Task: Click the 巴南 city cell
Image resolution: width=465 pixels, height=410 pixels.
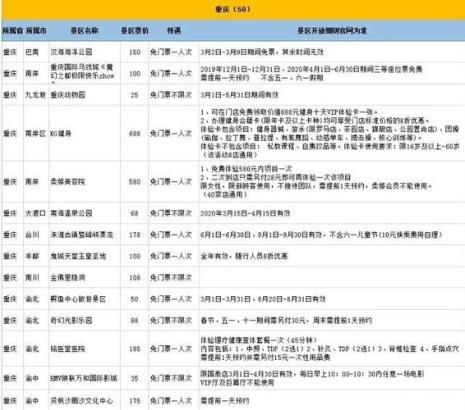Action: tap(36, 52)
